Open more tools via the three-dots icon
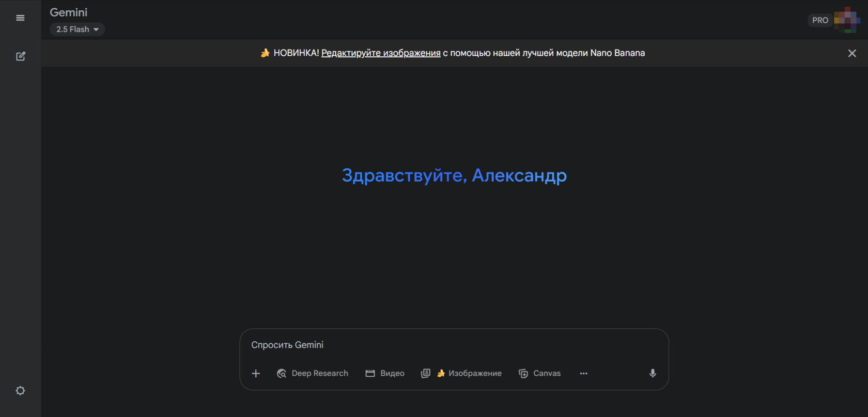868x417 pixels. coord(583,373)
